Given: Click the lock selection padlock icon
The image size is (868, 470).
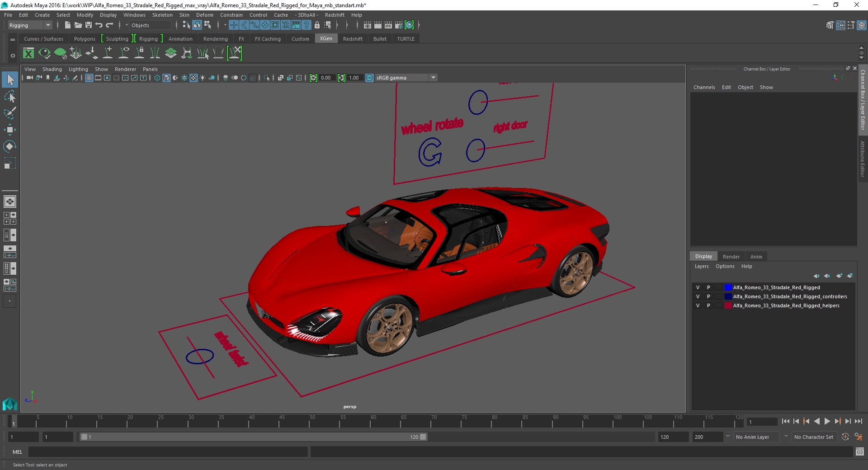Looking at the screenshot, I should 317,25.
